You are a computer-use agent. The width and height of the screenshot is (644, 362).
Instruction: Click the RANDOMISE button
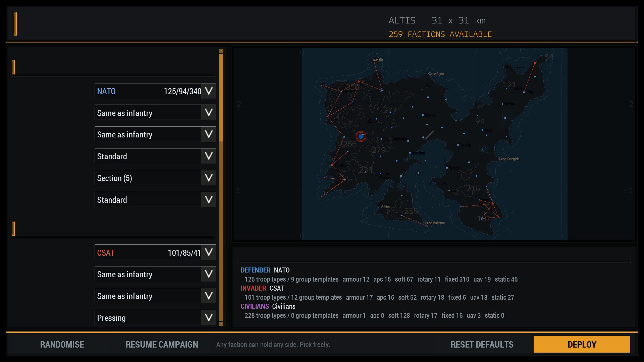(62, 345)
